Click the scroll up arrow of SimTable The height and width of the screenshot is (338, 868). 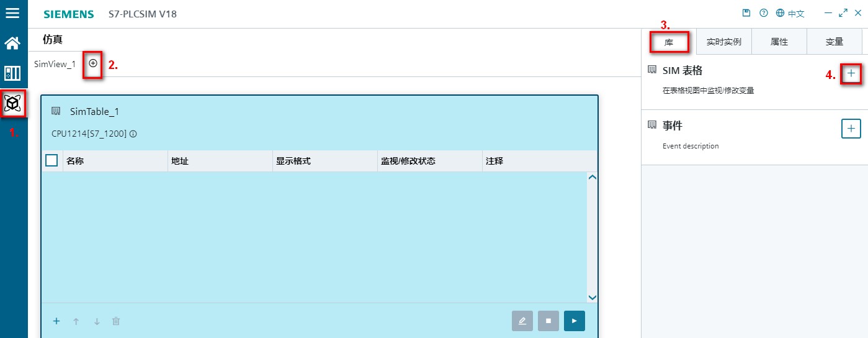point(592,178)
